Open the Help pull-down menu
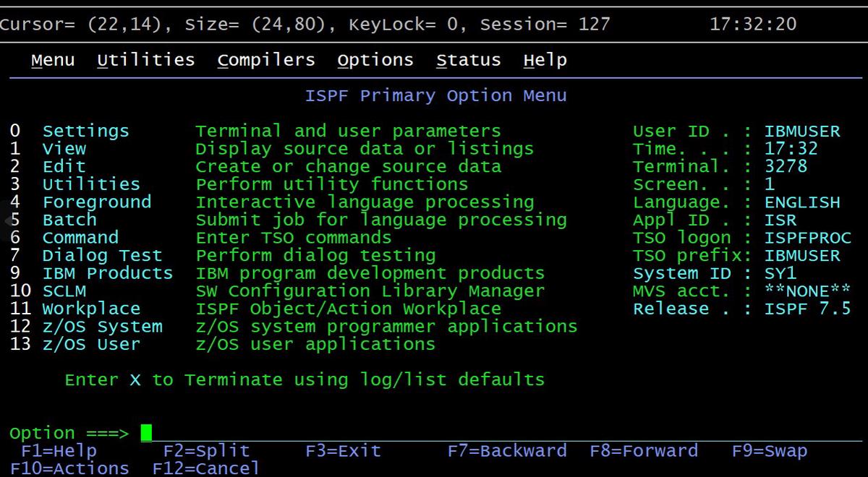Viewport: 868px width, 477px height. point(545,60)
